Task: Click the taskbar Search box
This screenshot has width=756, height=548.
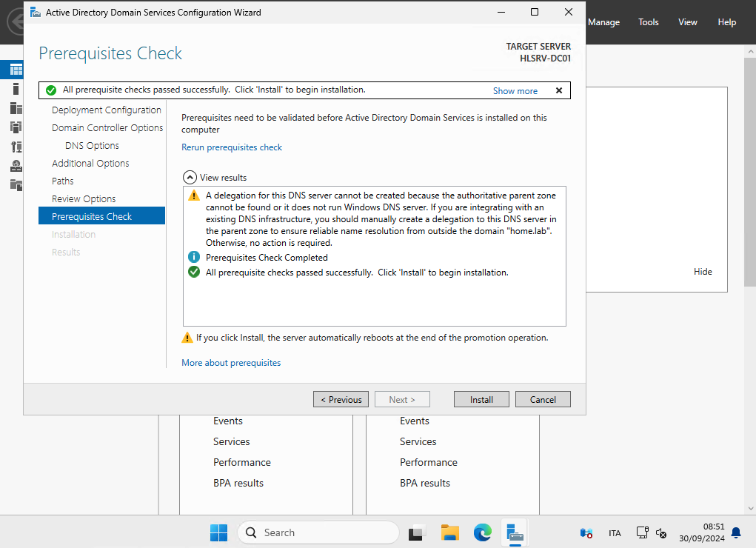Action: point(320,532)
